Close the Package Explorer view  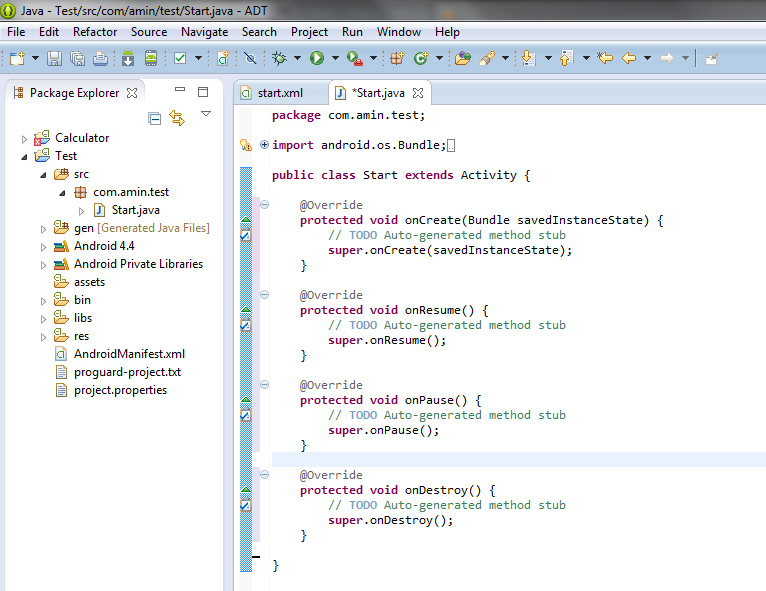(132, 93)
